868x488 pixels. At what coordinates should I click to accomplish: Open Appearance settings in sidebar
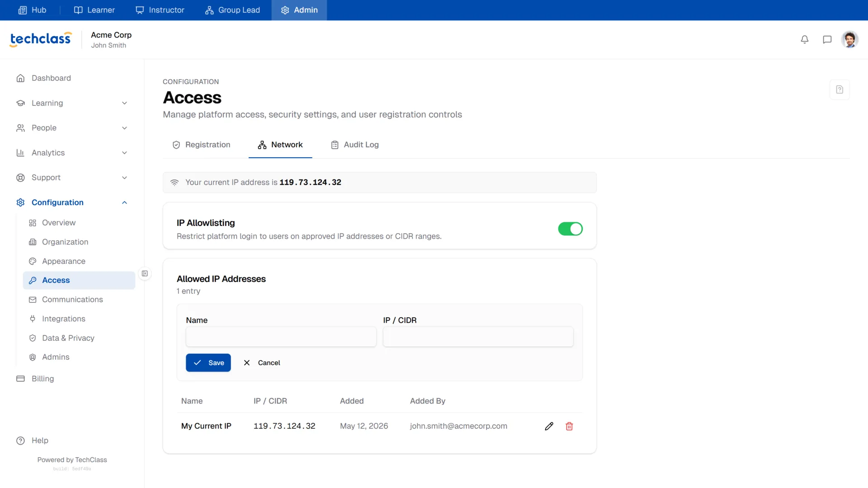(x=79, y=261)
